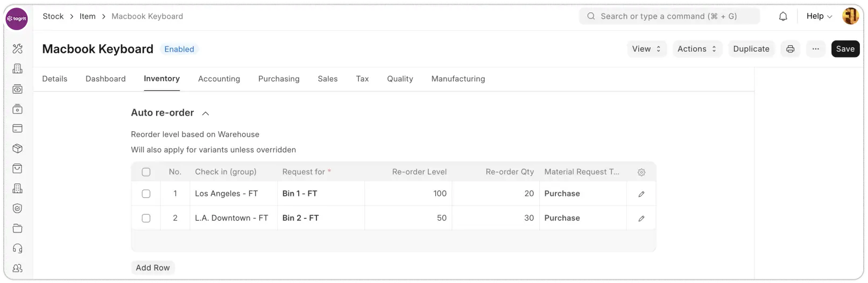Click the notification bell icon
868x283 pixels.
coord(783,17)
